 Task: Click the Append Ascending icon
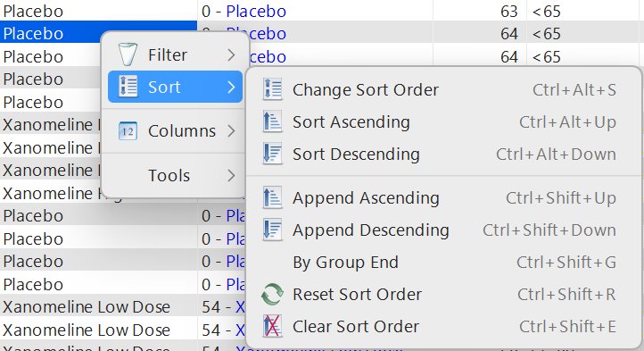tap(272, 198)
